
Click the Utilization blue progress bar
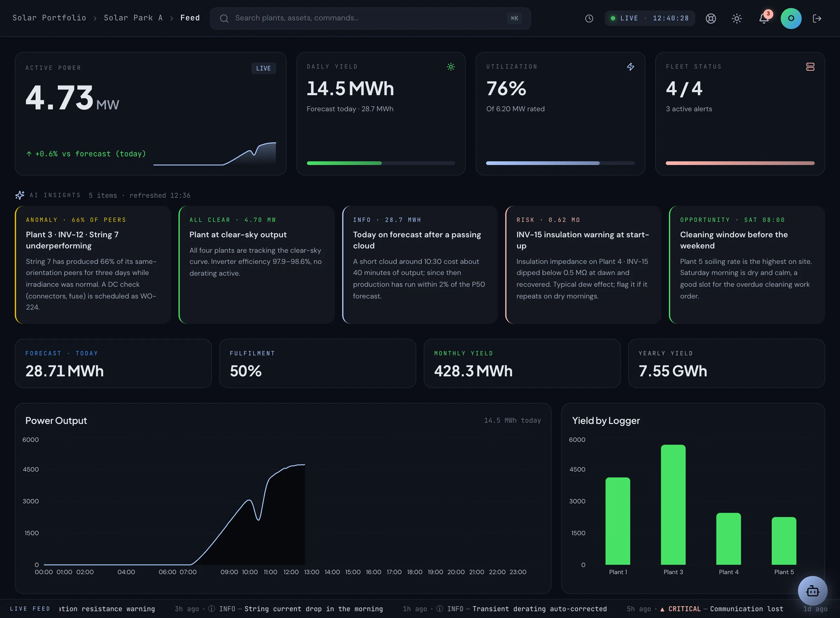560,163
